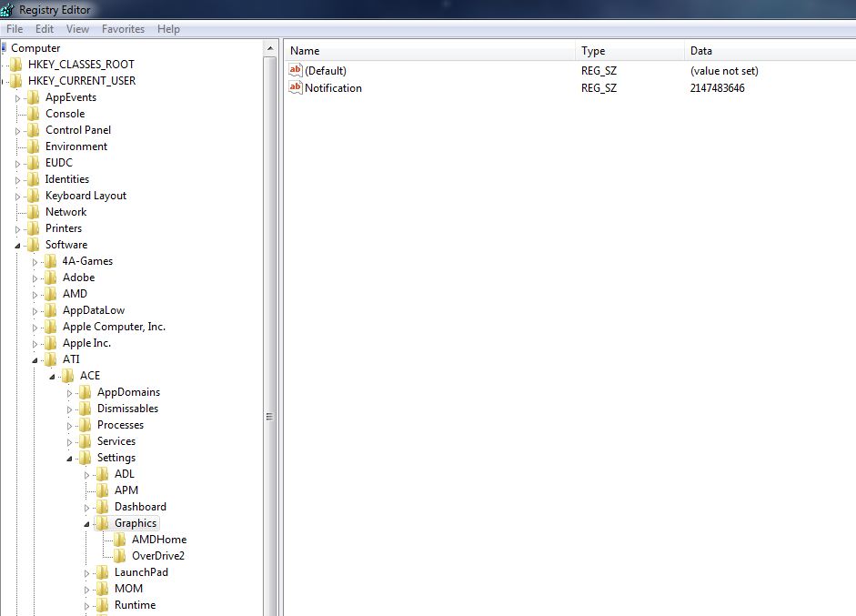Select the Runtime key
This screenshot has width=856, height=616.
pos(135,605)
